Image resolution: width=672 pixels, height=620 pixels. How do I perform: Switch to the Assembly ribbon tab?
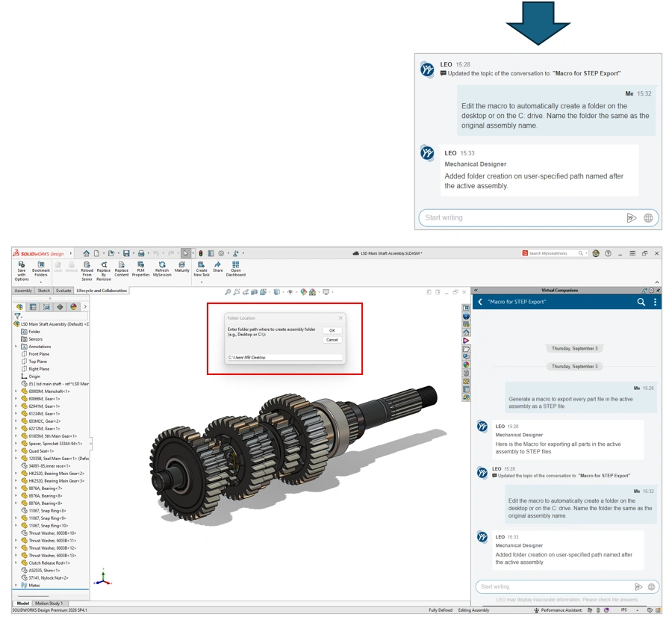(23, 291)
